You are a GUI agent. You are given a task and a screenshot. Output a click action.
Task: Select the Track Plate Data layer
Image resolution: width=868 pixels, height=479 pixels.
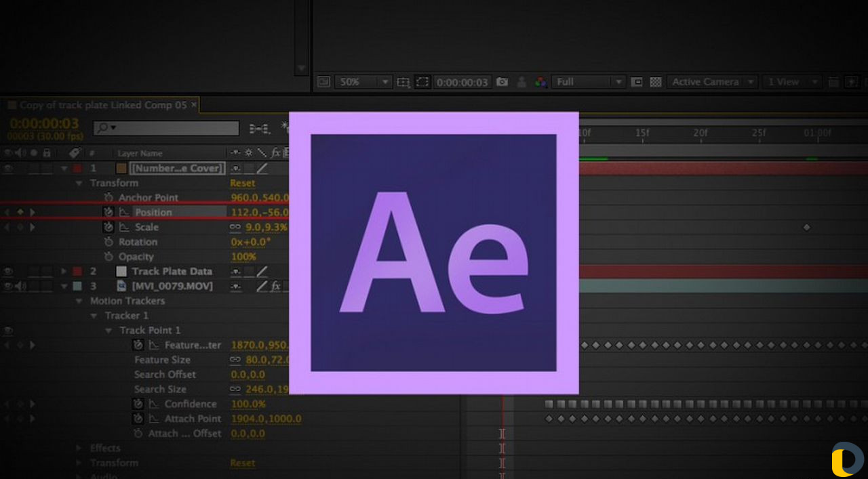[x=172, y=272]
